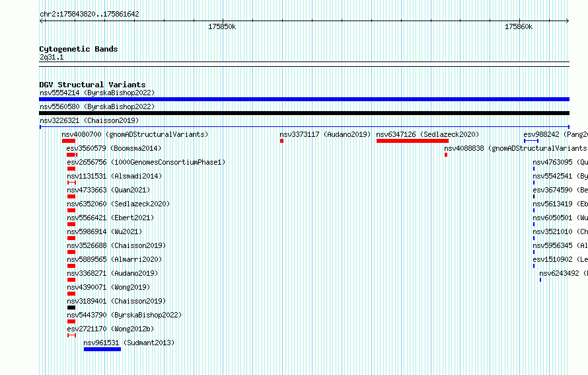The height and width of the screenshot is (375, 588).
Task: Open nsv5560580 (ByrskaBishop2022) label
Action: [97, 106]
